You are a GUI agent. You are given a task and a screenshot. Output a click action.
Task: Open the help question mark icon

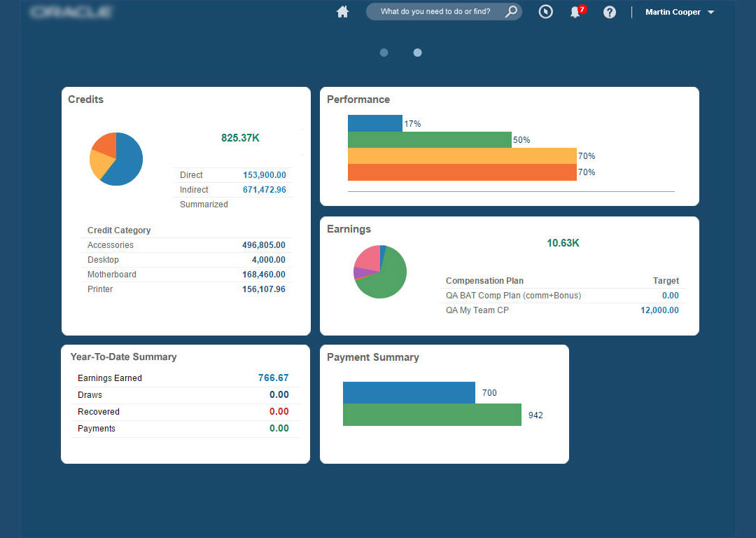(610, 12)
